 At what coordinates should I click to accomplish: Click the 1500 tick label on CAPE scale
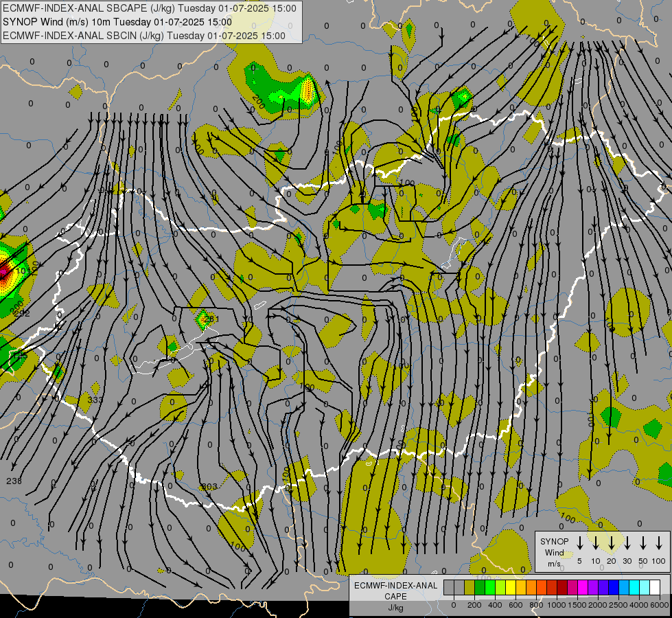[x=577, y=605]
